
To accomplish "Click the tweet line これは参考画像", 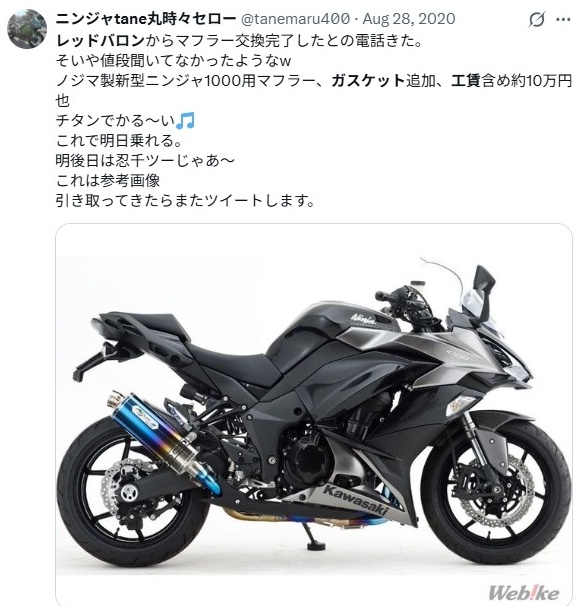I will click(108, 180).
